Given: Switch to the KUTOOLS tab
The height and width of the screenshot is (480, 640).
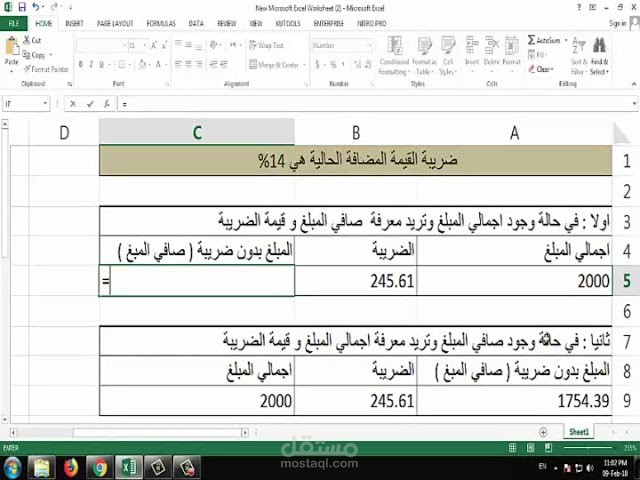Looking at the screenshot, I should point(288,23).
